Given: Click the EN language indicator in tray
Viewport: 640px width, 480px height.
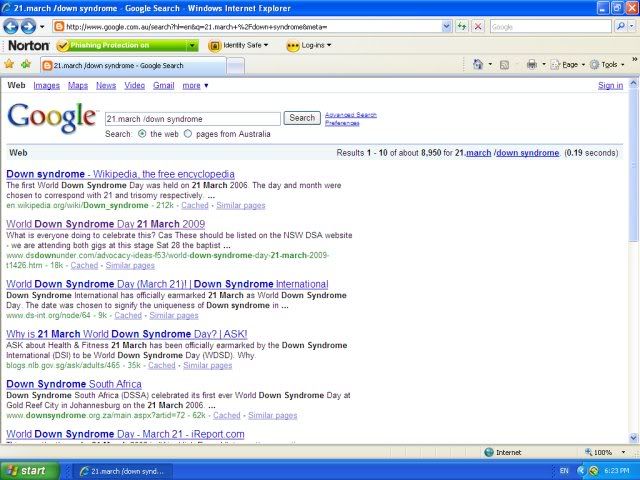Looking at the screenshot, I should coord(564,471).
